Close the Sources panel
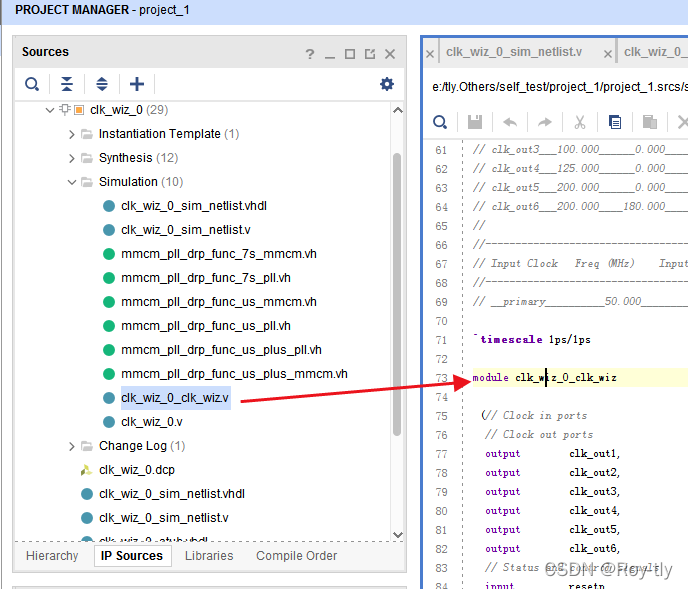Screen dimensions: 688x589 (x=390, y=54)
